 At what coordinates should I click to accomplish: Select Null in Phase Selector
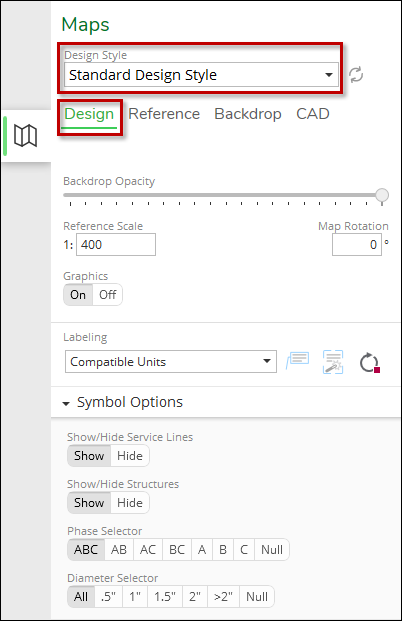tap(272, 550)
